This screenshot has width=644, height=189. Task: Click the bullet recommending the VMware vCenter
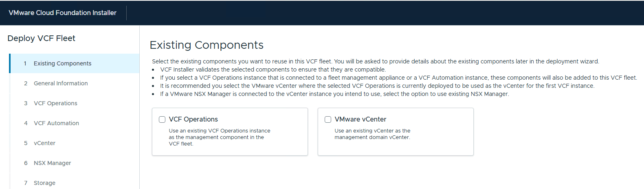coord(377,86)
